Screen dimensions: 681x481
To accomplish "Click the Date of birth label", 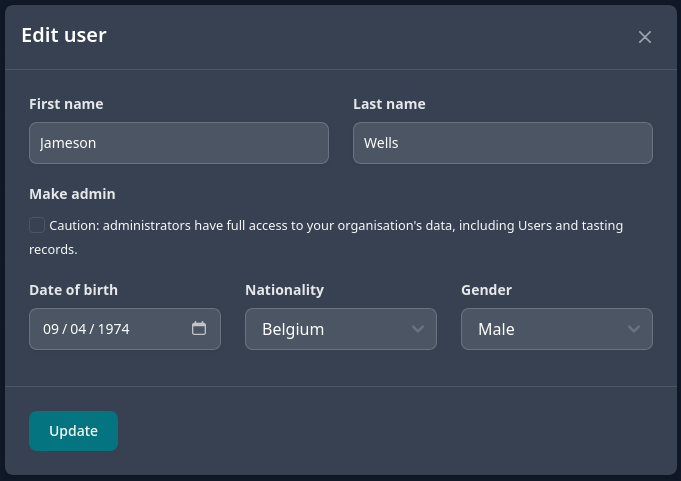I will pyautogui.click(x=73, y=290).
